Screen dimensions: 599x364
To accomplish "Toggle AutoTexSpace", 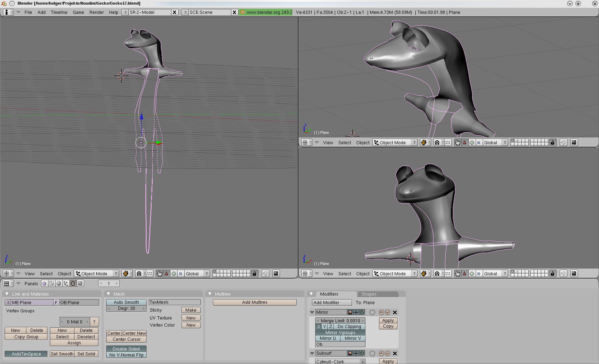I will (x=26, y=354).
